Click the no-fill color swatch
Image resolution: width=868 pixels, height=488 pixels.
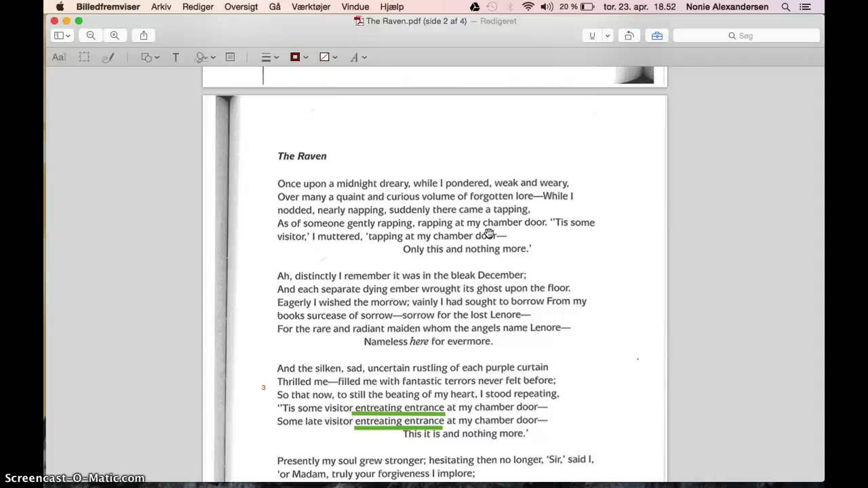coord(324,58)
